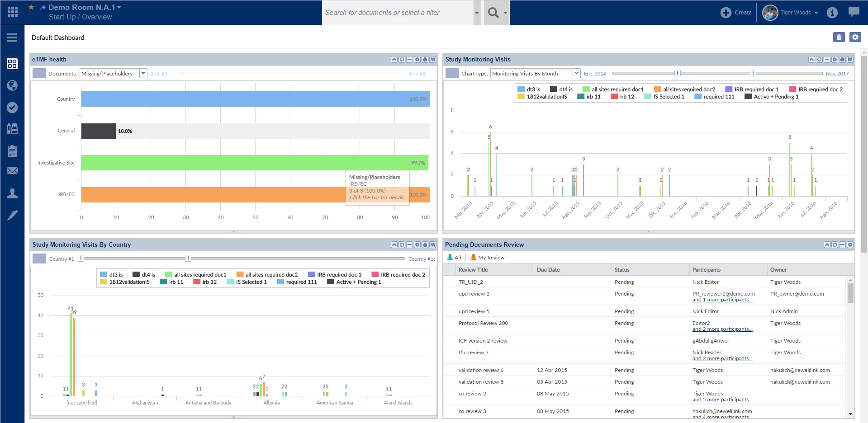Click the Create button
This screenshot has height=423, width=868.
click(736, 13)
